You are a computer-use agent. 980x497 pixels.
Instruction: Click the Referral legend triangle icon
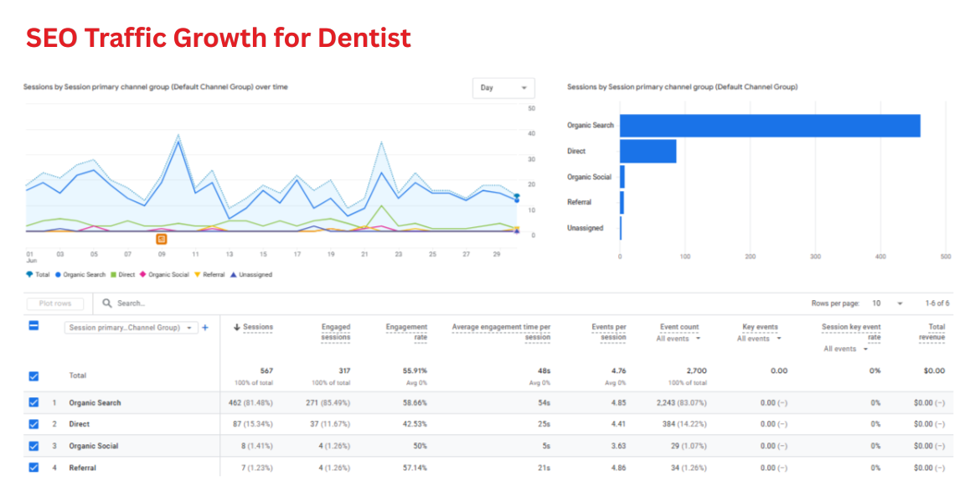pos(199,274)
